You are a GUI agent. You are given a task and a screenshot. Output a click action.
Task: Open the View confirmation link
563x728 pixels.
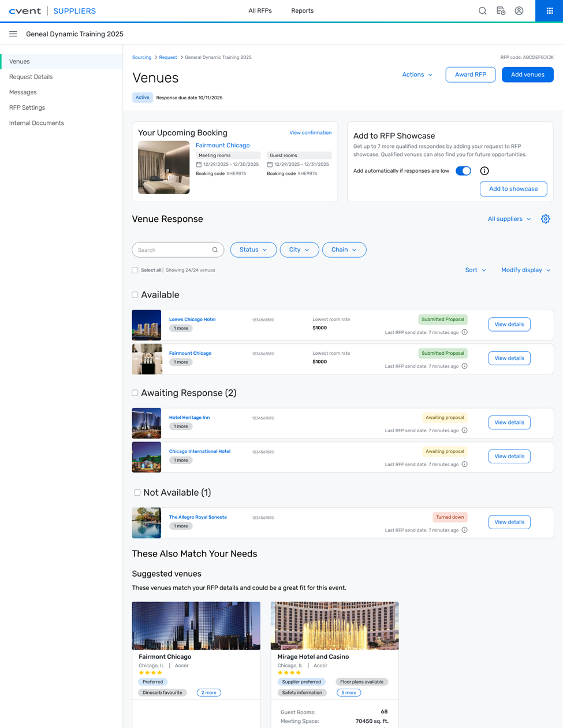(311, 133)
